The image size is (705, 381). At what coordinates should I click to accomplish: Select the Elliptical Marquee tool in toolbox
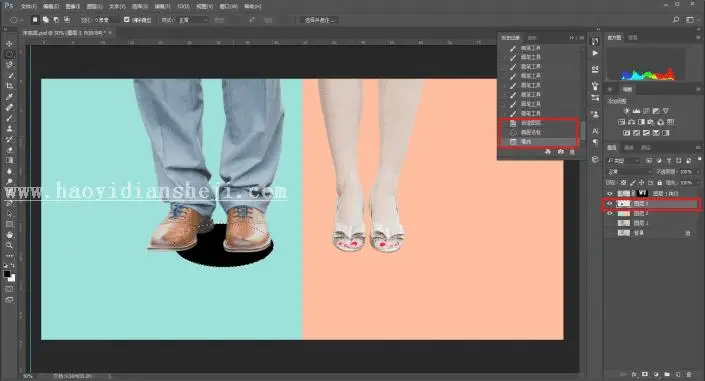[9, 54]
